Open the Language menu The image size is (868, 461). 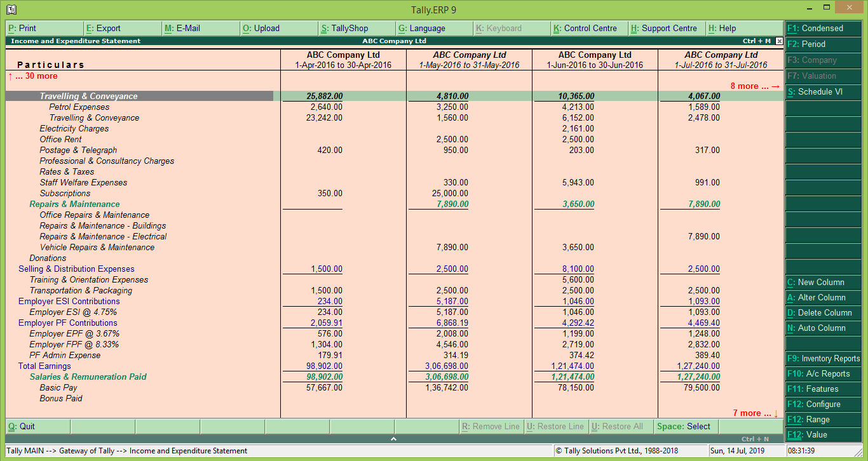tap(435, 29)
